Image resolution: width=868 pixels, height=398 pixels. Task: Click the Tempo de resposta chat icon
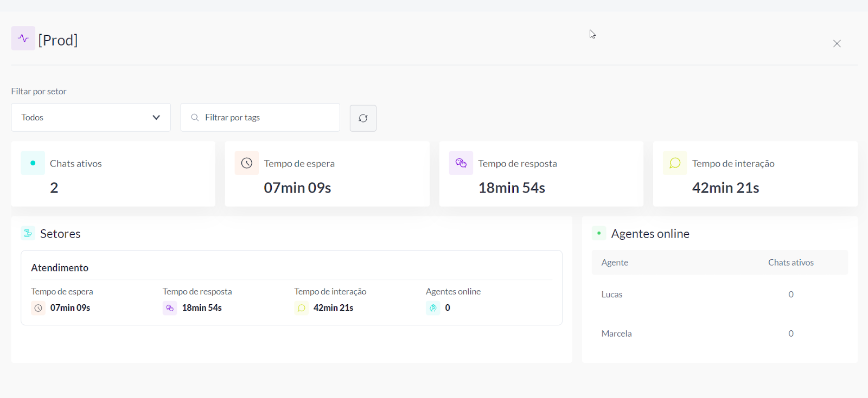(461, 163)
